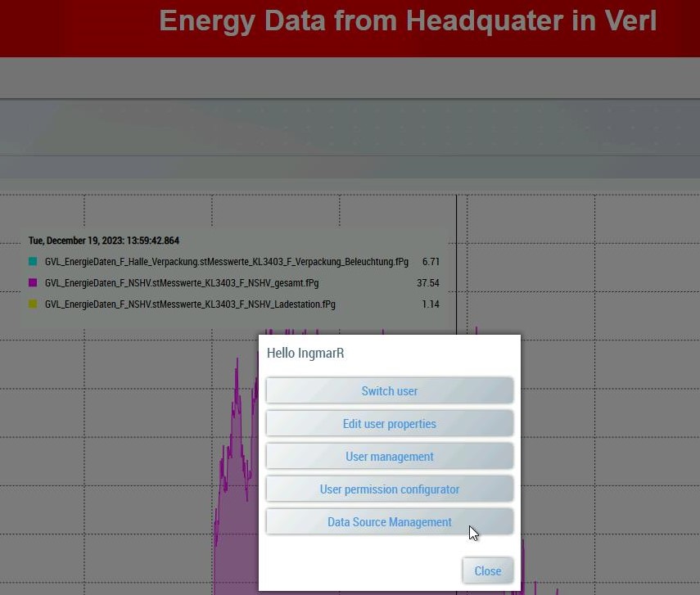Click the 6.71 value readout
Viewport: 700px width, 595px height.
coord(433,262)
